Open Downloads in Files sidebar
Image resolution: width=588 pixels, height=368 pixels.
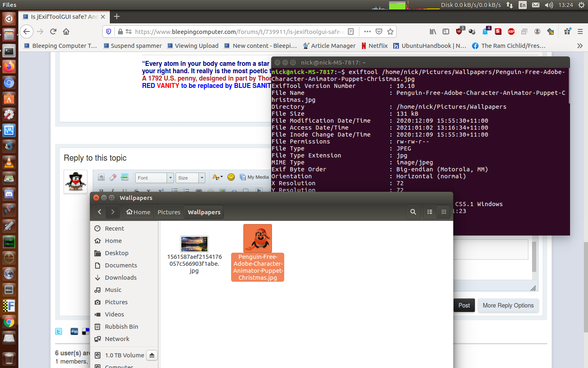[x=120, y=278]
